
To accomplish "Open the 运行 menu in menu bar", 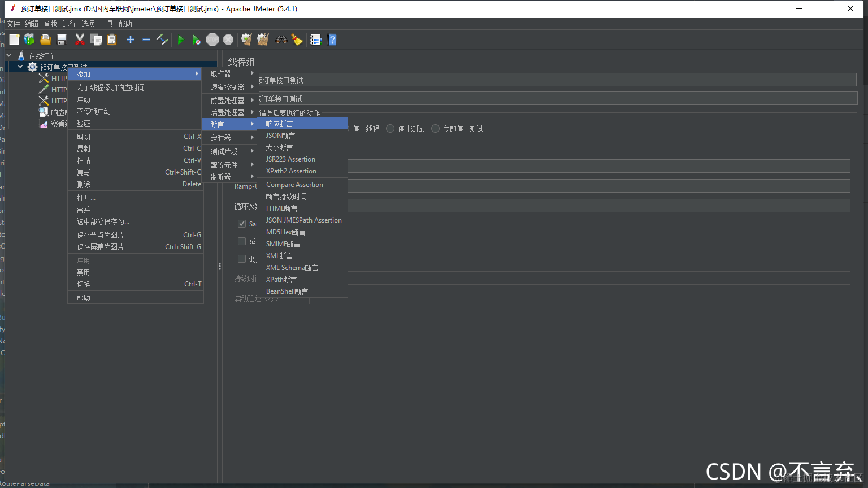I will tap(69, 24).
